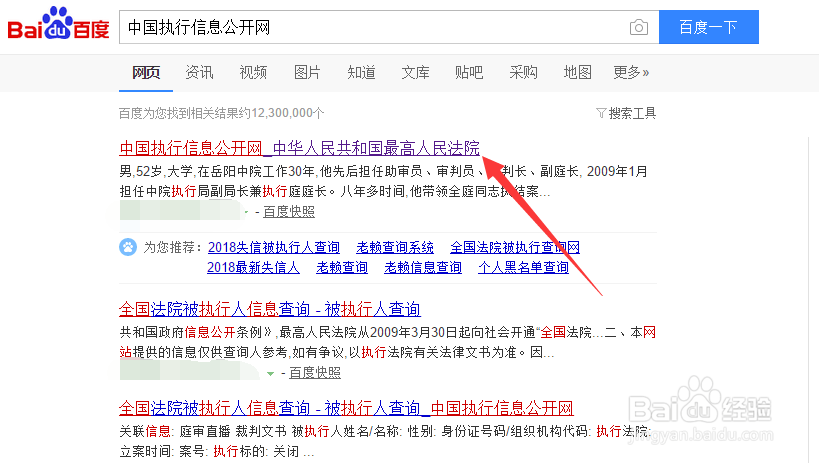Viewport: 819px width, 463px height.
Task: Open 百度快照 of the second result
Action: (x=315, y=373)
